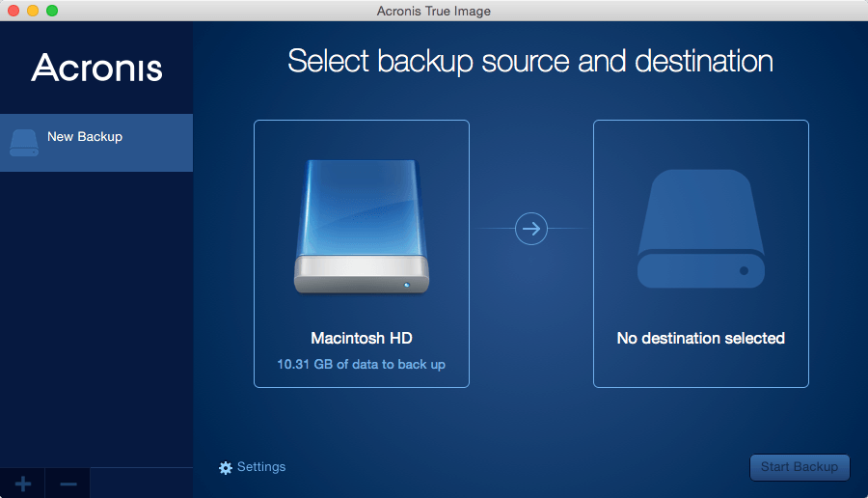Click 'No destination selected' text
The image size is (868, 498).
tap(701, 338)
